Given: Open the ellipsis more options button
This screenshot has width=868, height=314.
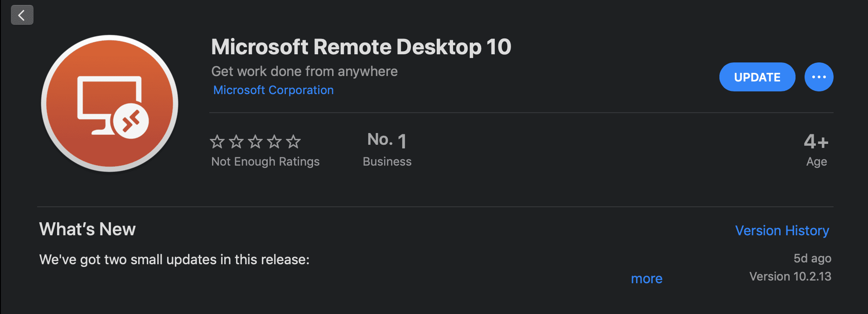Looking at the screenshot, I should coord(819,77).
